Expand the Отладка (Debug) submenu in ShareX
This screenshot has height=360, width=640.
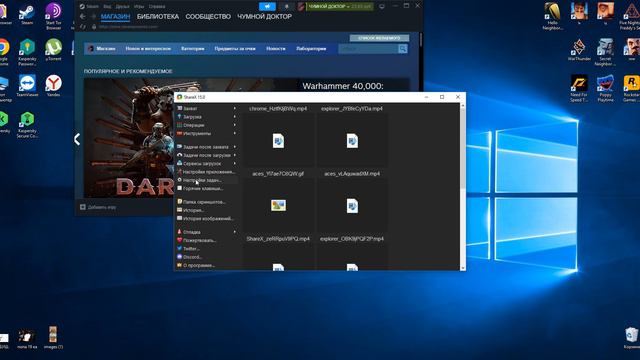pyautogui.click(x=206, y=232)
